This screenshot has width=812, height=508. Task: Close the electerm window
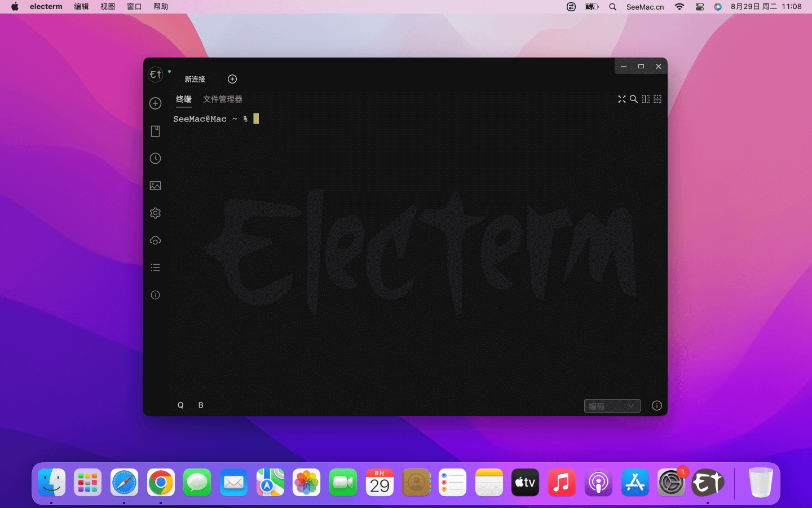tap(659, 66)
